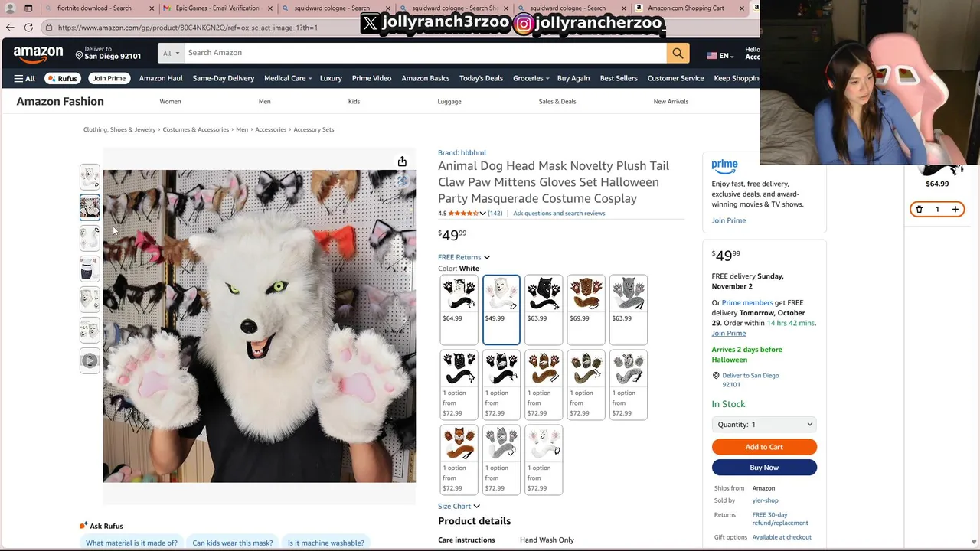Open the EN language dropdown
Image resolution: width=980 pixels, height=551 pixels.
pos(720,55)
